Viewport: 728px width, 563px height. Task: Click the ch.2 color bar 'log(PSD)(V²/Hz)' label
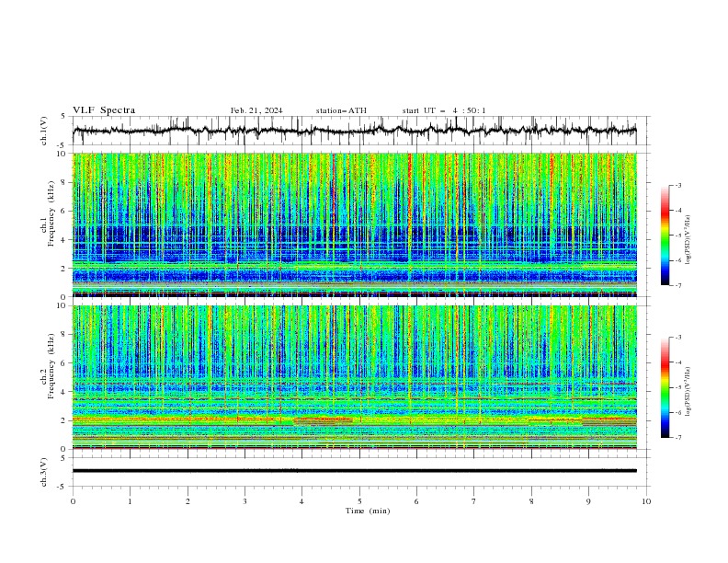(x=688, y=392)
